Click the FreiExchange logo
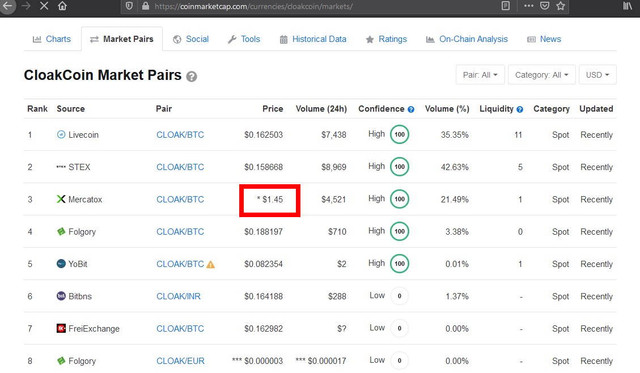Image resolution: width=640 pixels, height=373 pixels. (x=61, y=328)
